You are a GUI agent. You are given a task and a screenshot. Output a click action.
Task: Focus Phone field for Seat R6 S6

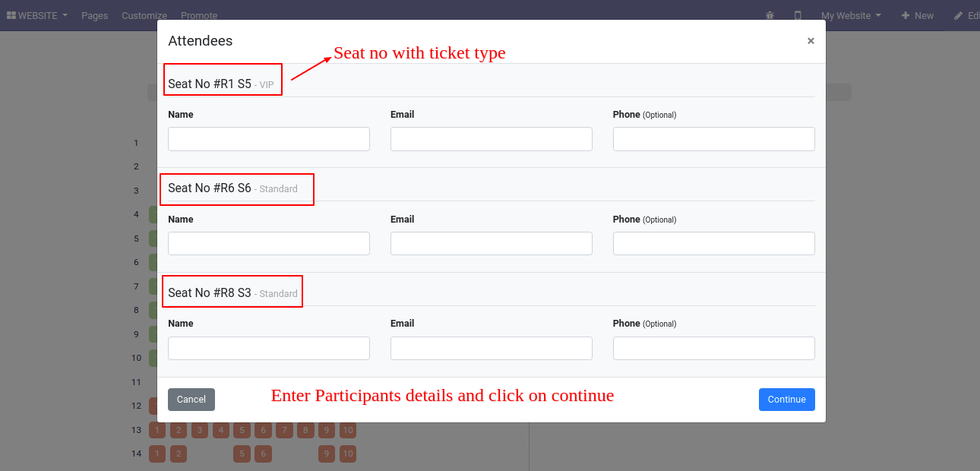pos(714,243)
